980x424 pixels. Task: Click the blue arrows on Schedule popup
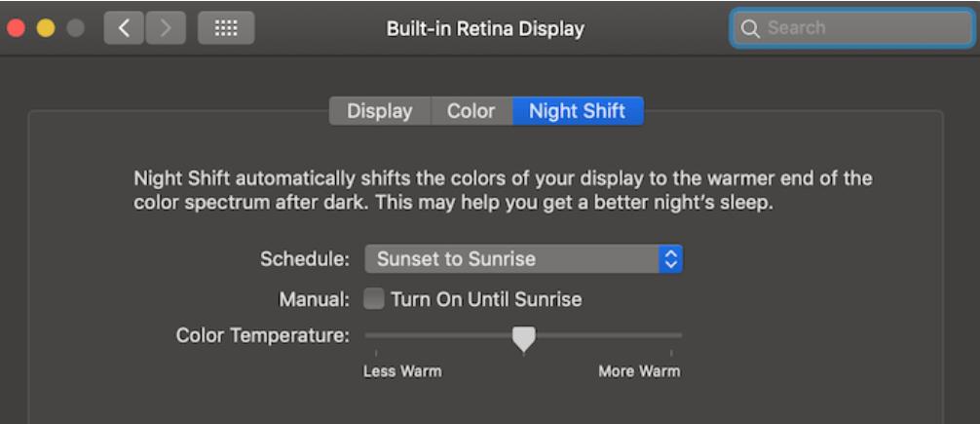click(670, 259)
